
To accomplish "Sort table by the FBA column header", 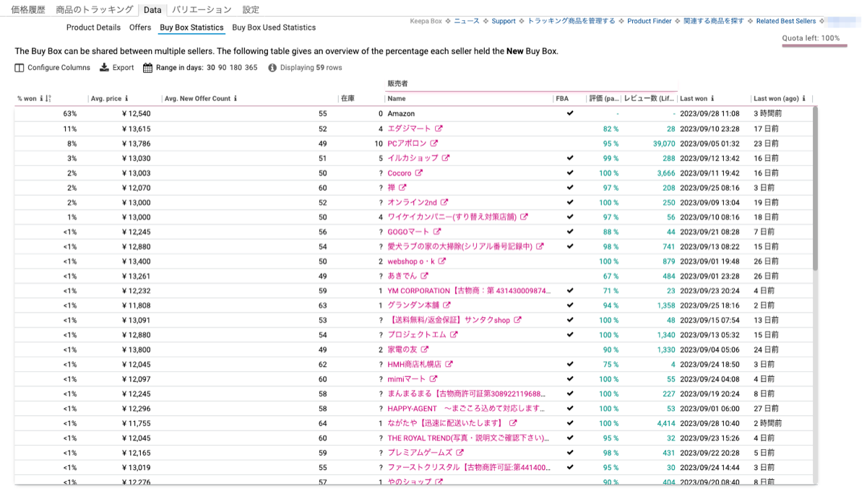I will click(562, 99).
